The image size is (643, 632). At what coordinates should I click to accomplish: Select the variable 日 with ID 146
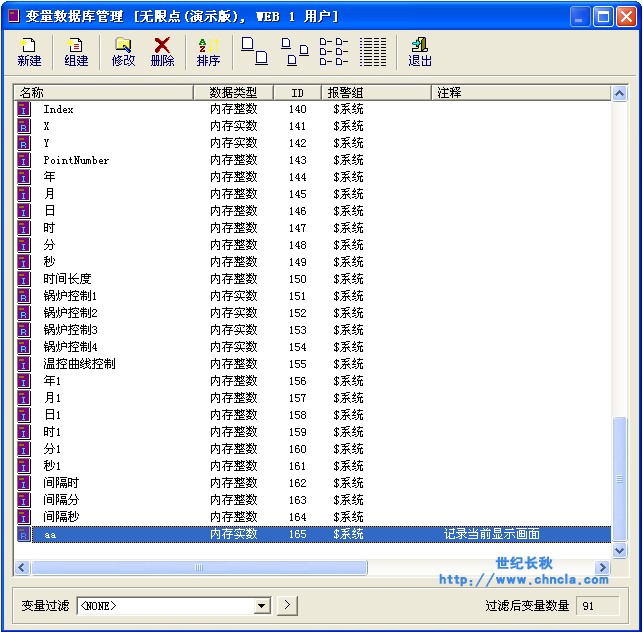[49, 211]
